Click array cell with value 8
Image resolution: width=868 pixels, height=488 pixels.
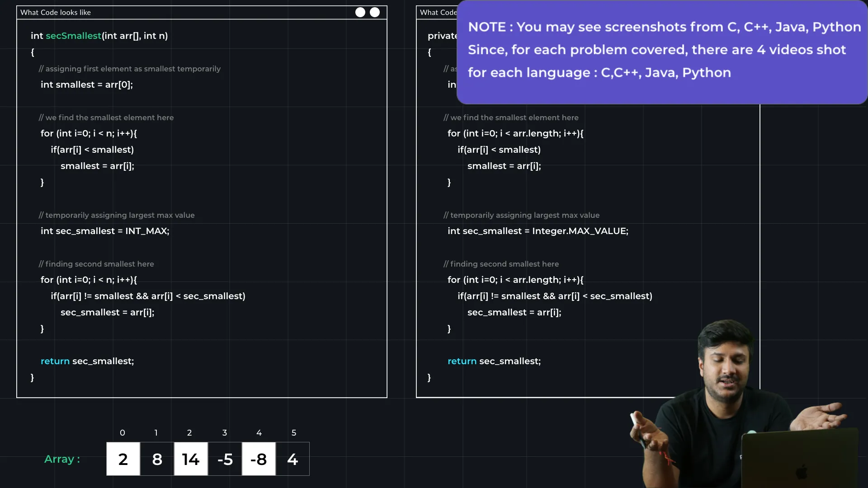(x=157, y=459)
